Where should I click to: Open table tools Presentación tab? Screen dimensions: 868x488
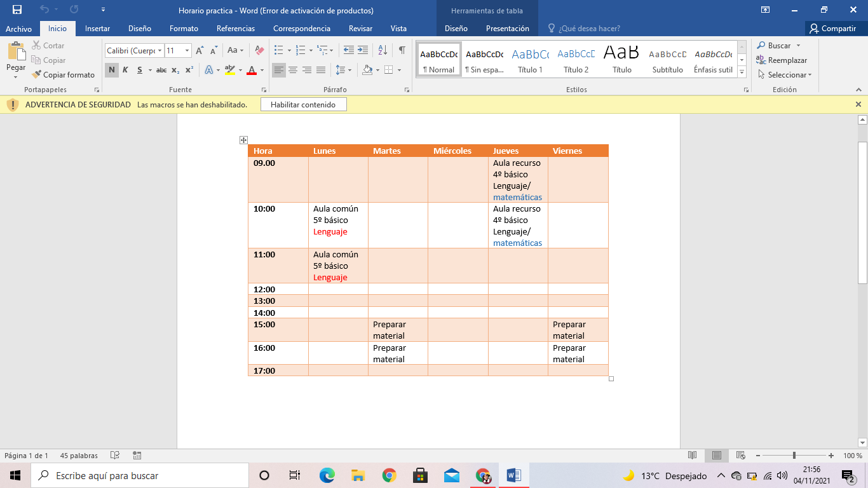[508, 29]
